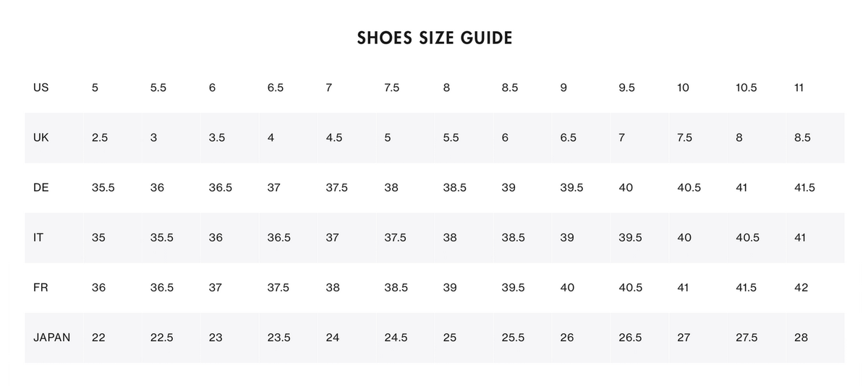Select JAPAN size 28 cell
Image resolution: width=868 pixels, height=386 pixels.
pyautogui.click(x=801, y=337)
